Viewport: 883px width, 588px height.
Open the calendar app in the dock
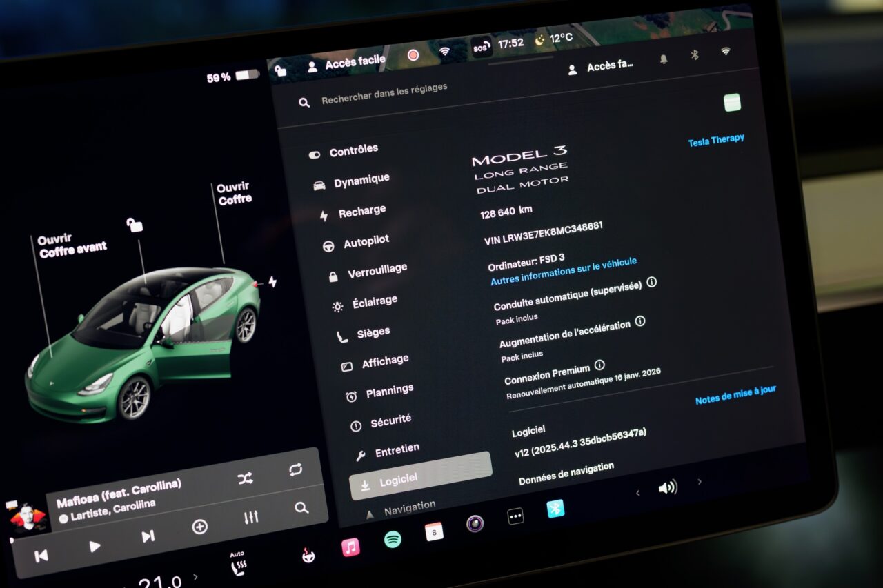434,531
